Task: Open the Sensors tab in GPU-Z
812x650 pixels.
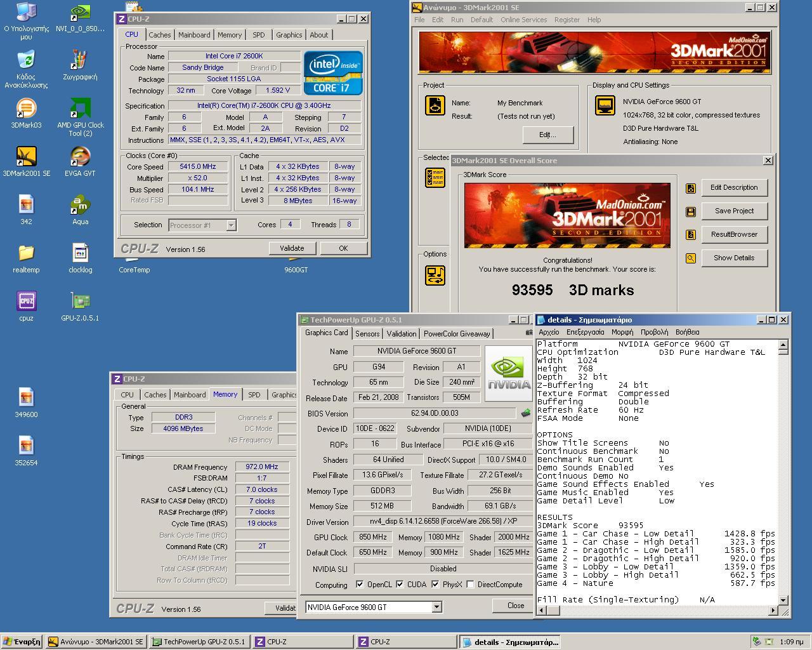Action: (x=367, y=334)
